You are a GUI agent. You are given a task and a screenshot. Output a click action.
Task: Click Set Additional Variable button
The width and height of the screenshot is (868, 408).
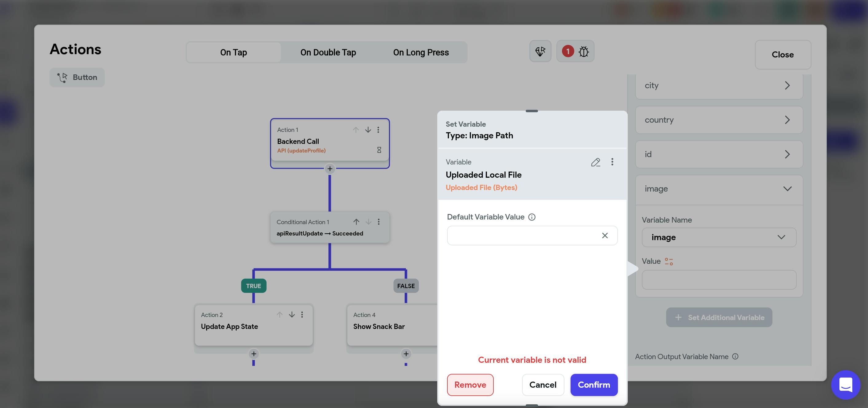click(x=719, y=317)
